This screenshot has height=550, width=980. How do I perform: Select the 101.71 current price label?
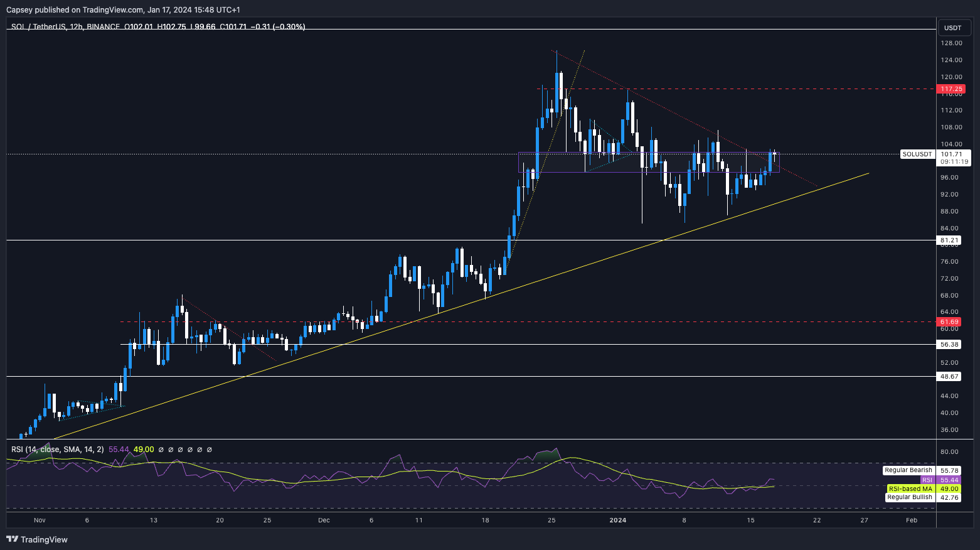951,154
